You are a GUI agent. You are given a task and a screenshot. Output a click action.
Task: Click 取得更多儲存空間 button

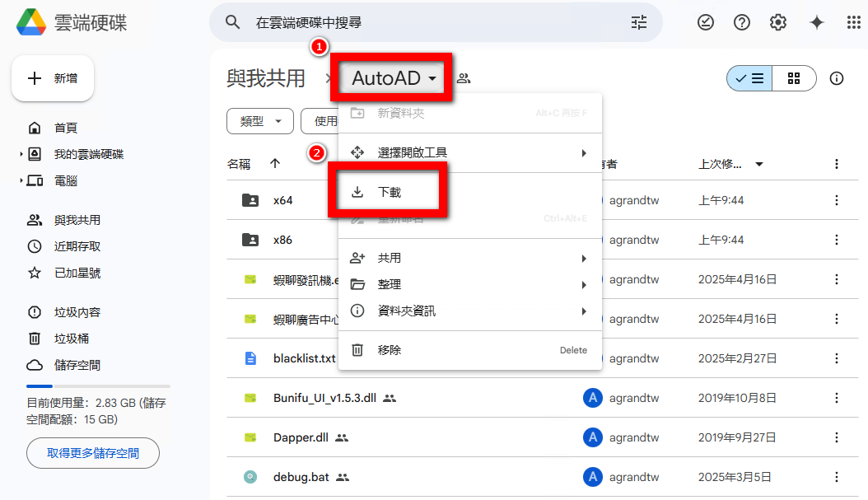click(93, 453)
